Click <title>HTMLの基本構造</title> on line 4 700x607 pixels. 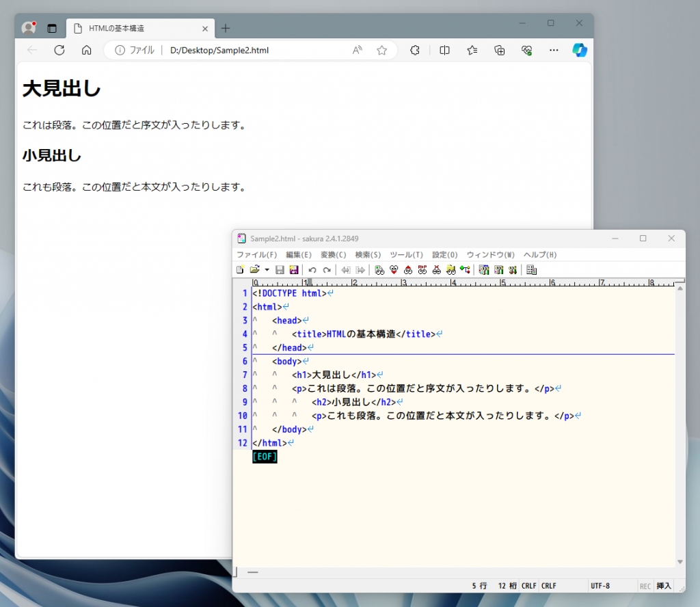tap(364, 334)
